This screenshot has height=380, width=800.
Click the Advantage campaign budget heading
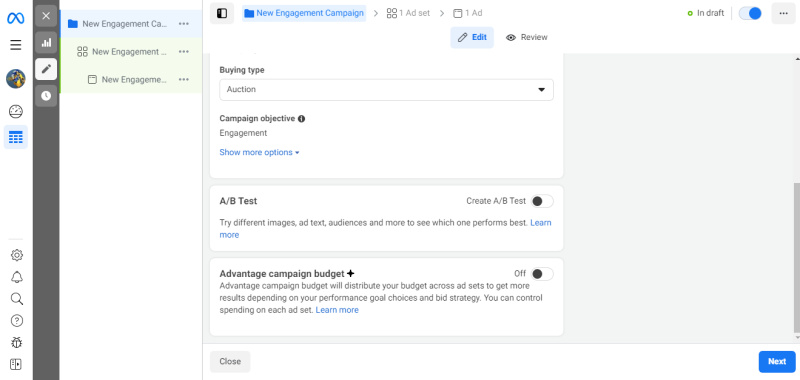pyautogui.click(x=282, y=274)
